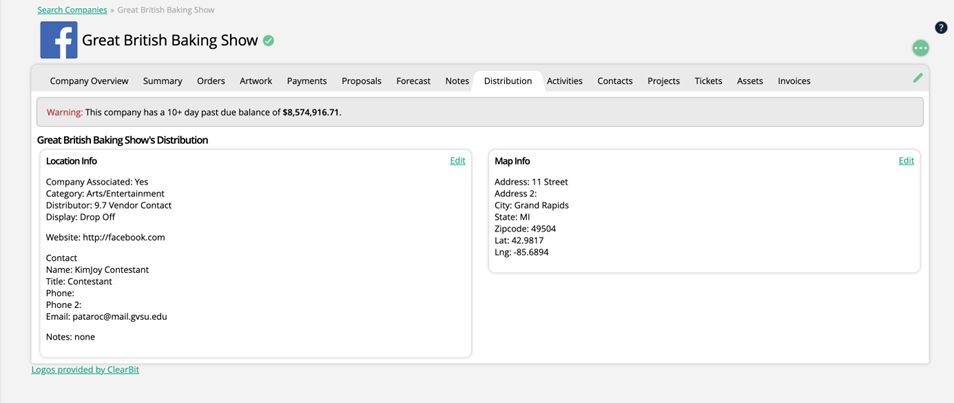Viewport: 954px width, 403px height.
Task: View the Tickets tab
Action: point(709,81)
